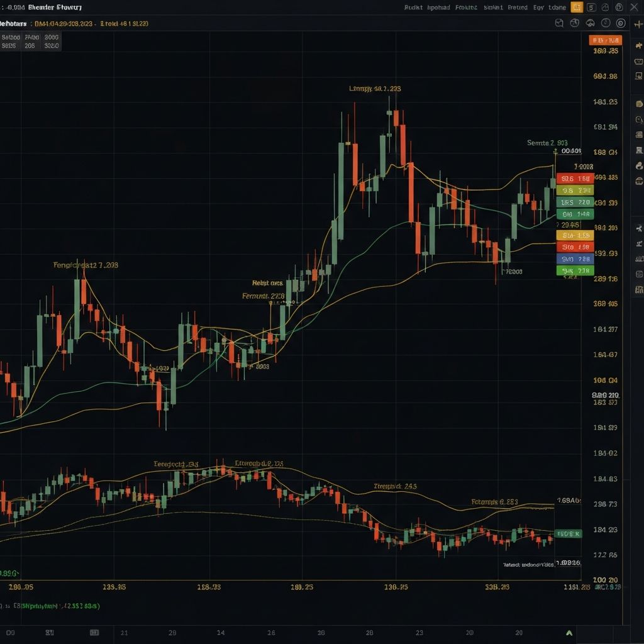Click the first menu item in the top bar
The height and width of the screenshot is (644, 644).
[415, 7]
